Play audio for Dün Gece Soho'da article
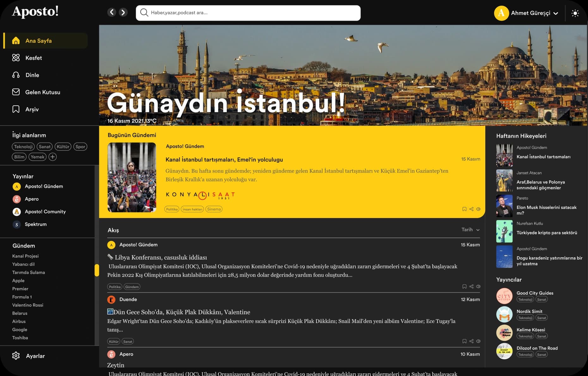 tap(478, 341)
